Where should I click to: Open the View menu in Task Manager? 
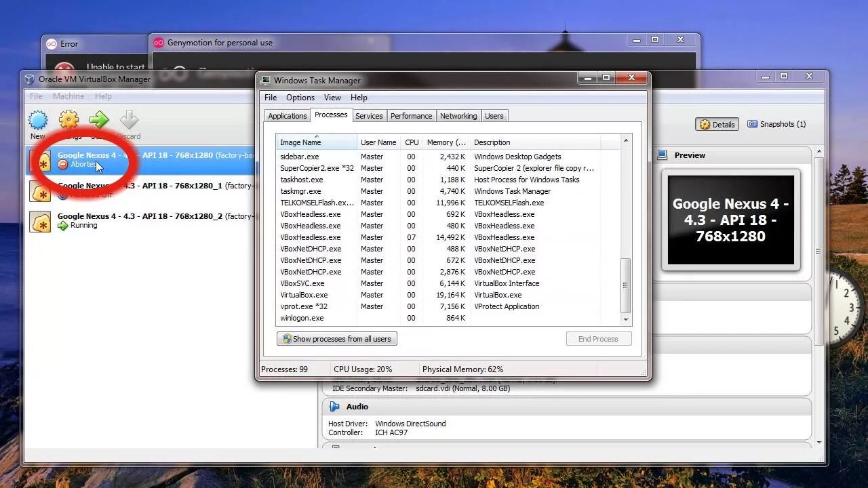[x=332, y=98]
